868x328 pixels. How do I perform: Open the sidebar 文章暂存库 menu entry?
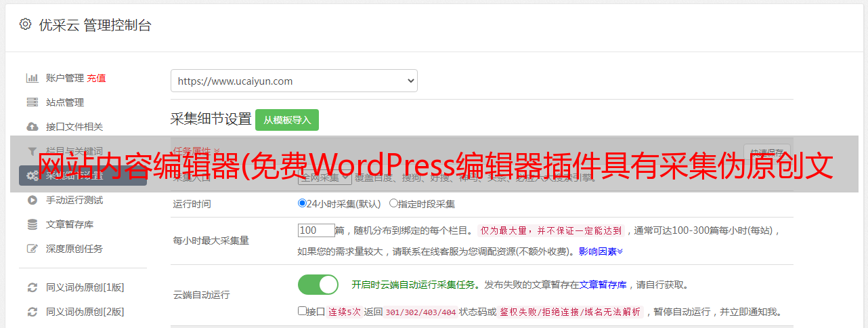click(x=70, y=224)
